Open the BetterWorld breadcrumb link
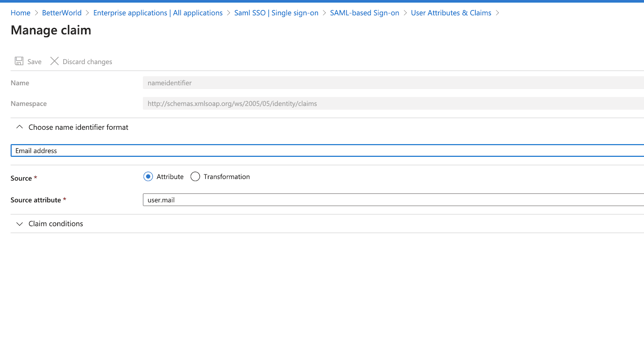 [x=62, y=13]
